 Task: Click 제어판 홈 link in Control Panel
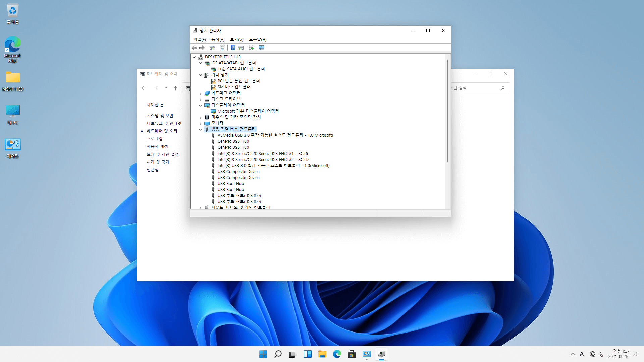155,105
